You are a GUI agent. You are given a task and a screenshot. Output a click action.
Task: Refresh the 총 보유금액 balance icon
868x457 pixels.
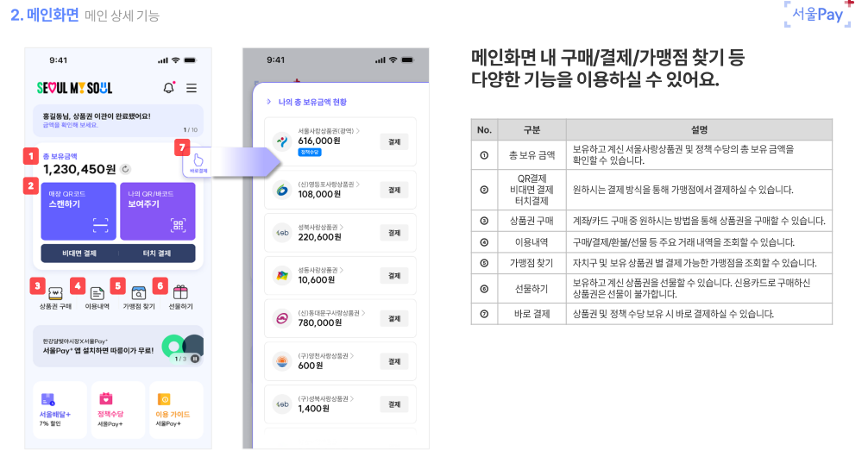126,169
